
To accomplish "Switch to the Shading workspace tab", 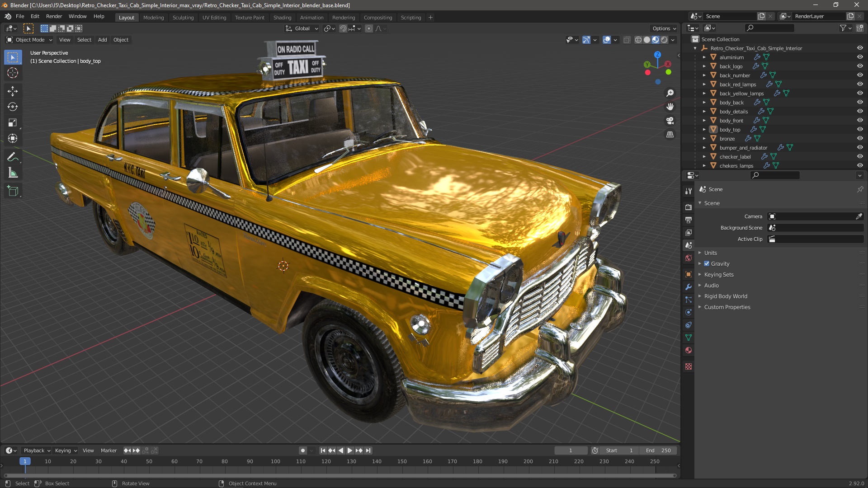I will [282, 17].
